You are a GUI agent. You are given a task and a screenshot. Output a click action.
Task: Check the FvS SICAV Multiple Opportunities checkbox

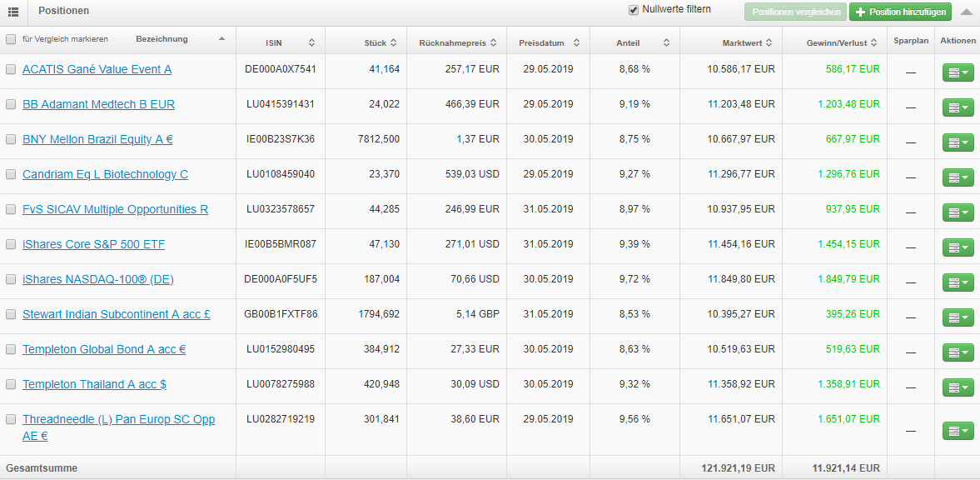[11, 210]
